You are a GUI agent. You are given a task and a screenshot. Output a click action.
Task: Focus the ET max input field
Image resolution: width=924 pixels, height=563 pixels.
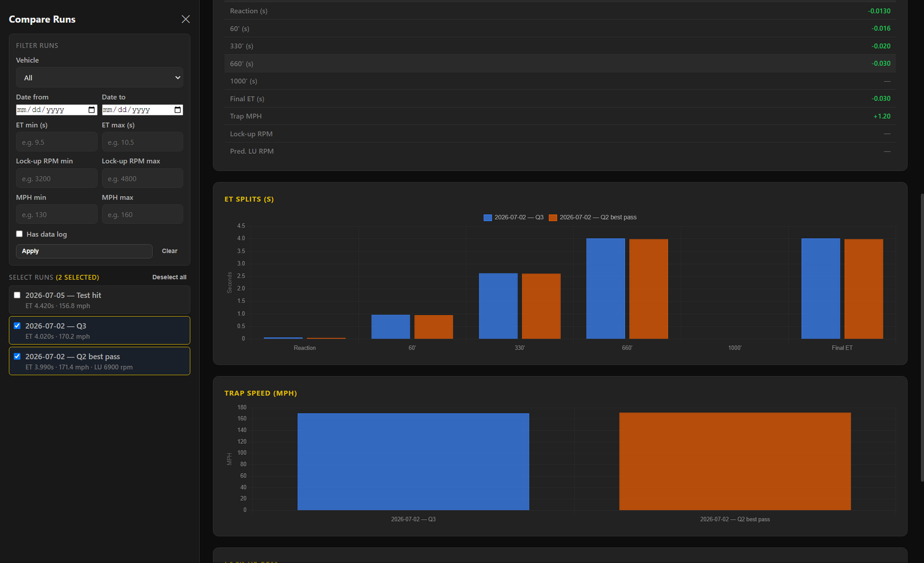[x=142, y=142]
